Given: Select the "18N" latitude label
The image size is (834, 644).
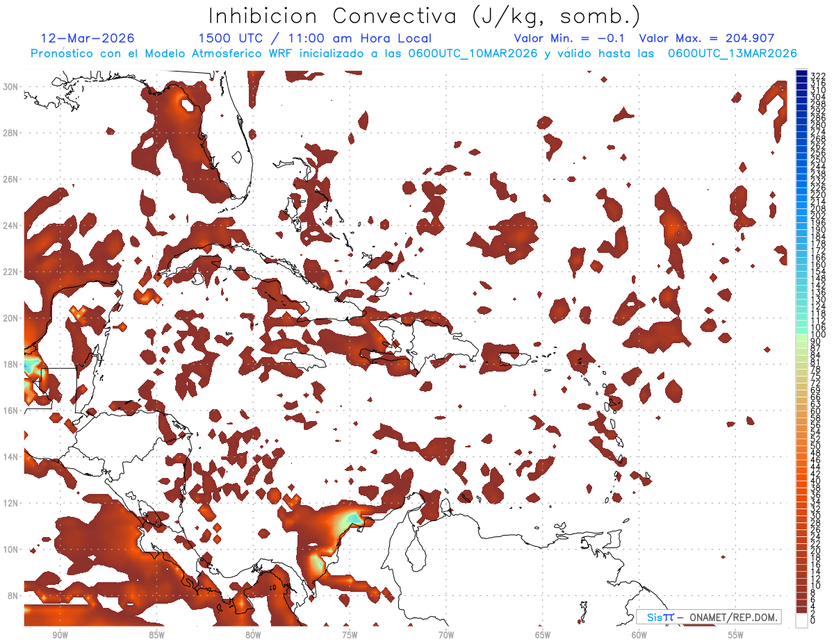Looking at the screenshot, I should pos(10,364).
